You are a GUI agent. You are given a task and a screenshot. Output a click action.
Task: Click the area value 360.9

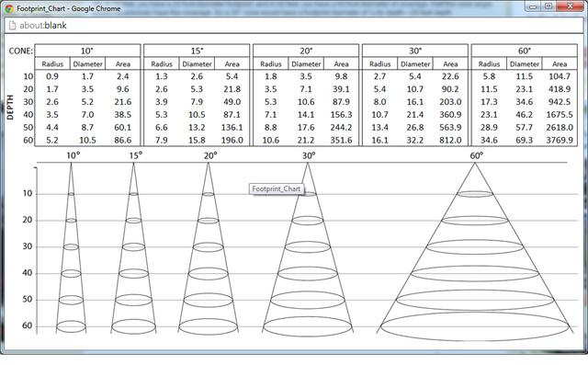[x=450, y=115]
